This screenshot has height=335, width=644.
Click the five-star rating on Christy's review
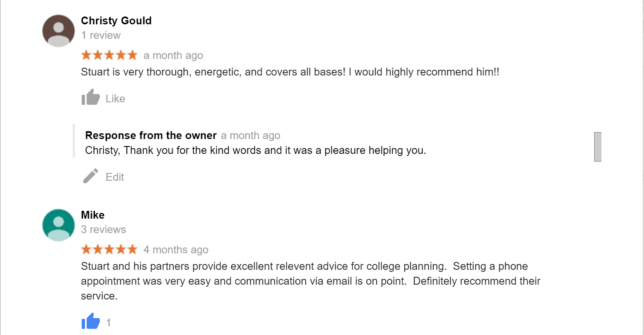point(109,55)
